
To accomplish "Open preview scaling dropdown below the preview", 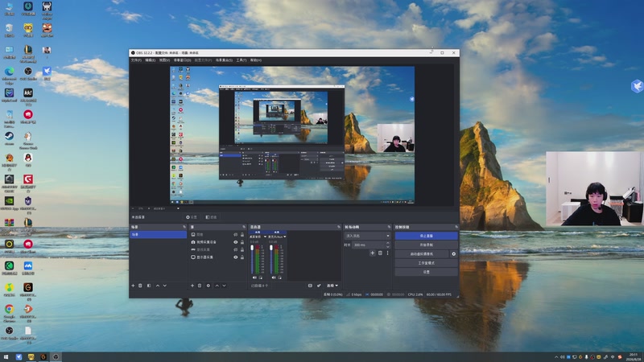I will (178, 208).
